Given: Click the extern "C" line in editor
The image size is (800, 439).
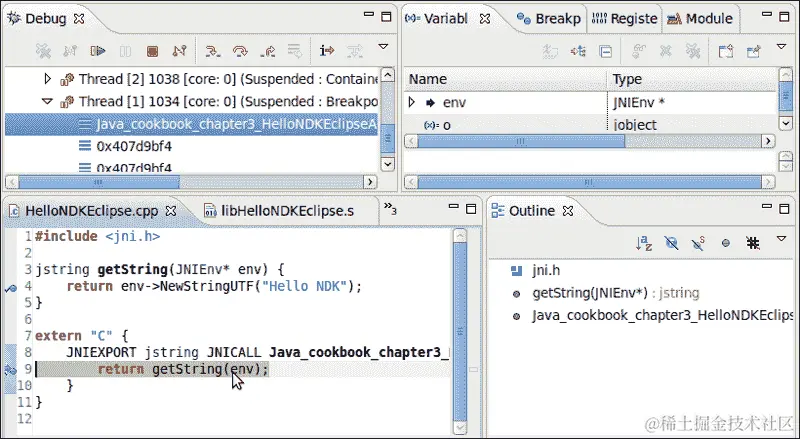Looking at the screenshot, I should point(81,336).
